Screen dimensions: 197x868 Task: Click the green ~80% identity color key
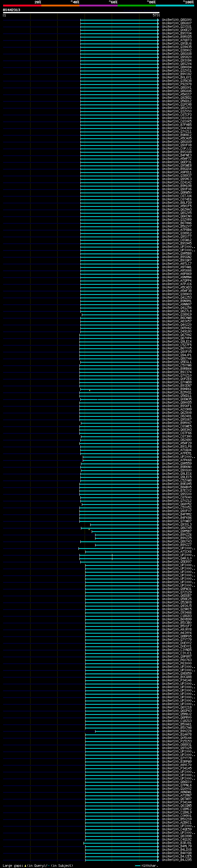tap(137, 6)
